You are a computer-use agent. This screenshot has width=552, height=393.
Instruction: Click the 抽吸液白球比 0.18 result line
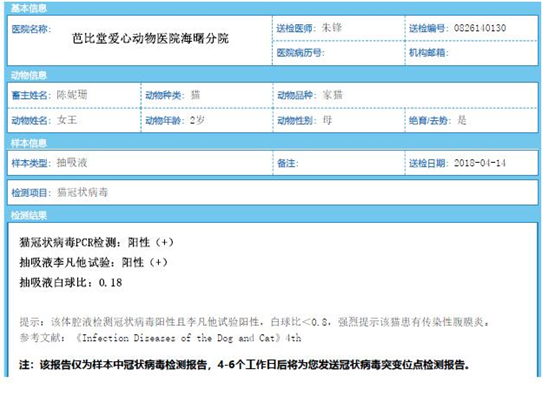[x=71, y=282]
